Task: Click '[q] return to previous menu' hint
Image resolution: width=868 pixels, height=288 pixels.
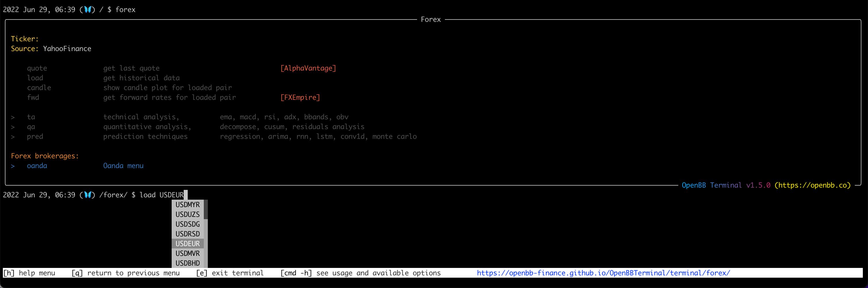Action: (125, 273)
